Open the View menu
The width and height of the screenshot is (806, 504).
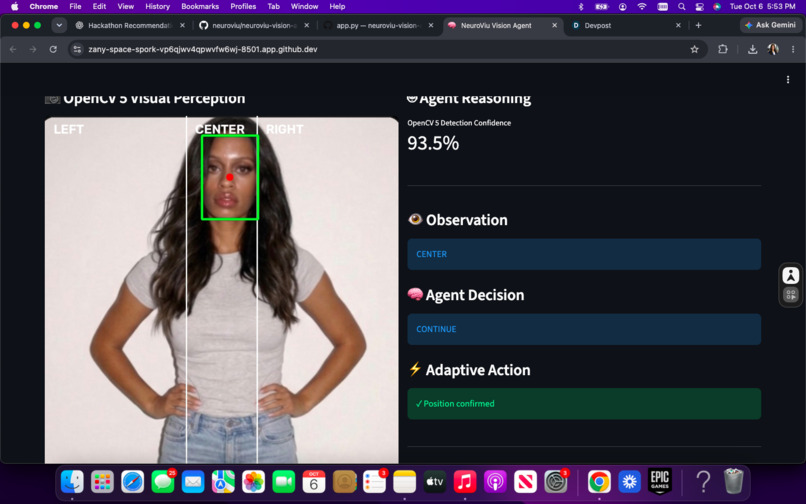pyautogui.click(x=125, y=6)
